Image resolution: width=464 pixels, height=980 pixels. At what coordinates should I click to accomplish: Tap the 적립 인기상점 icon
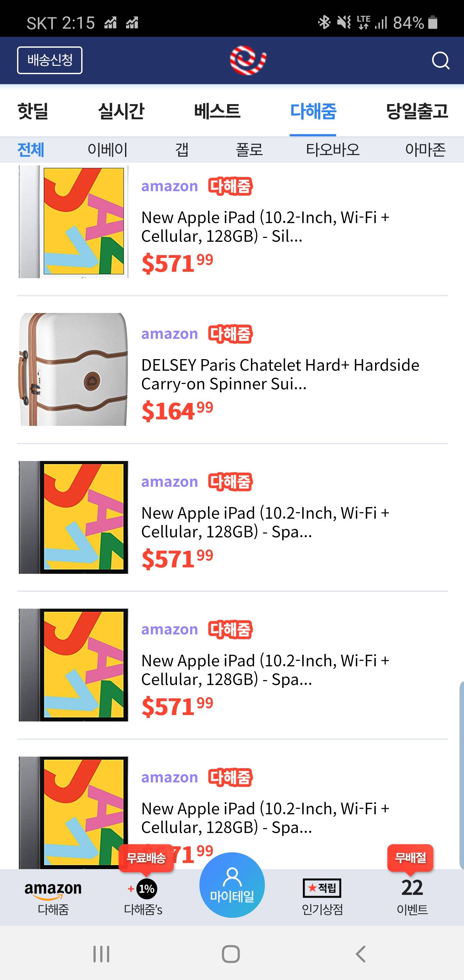tap(322, 897)
